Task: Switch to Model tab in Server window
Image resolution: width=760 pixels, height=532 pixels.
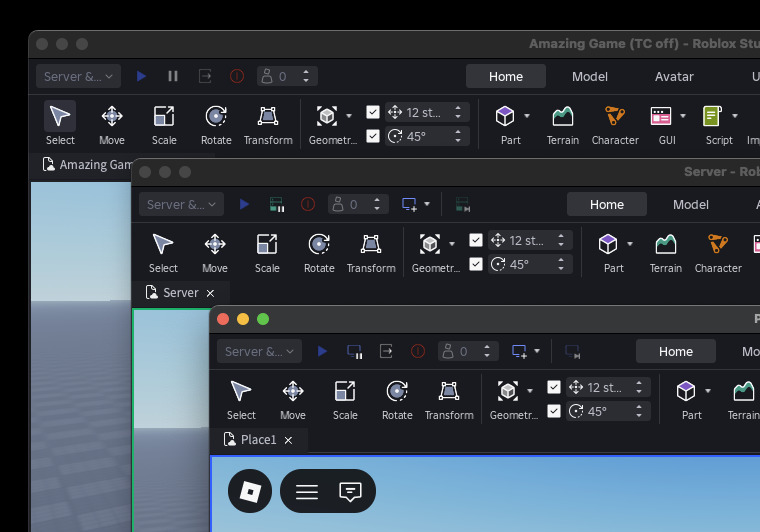Action: 691,204
